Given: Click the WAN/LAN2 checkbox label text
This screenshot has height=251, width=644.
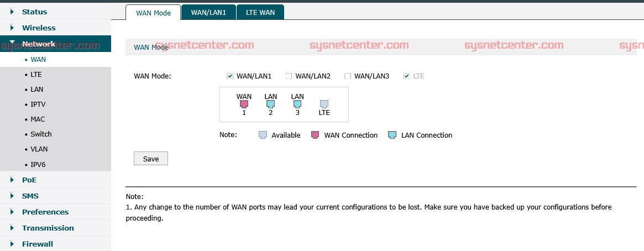Looking at the screenshot, I should click(313, 76).
